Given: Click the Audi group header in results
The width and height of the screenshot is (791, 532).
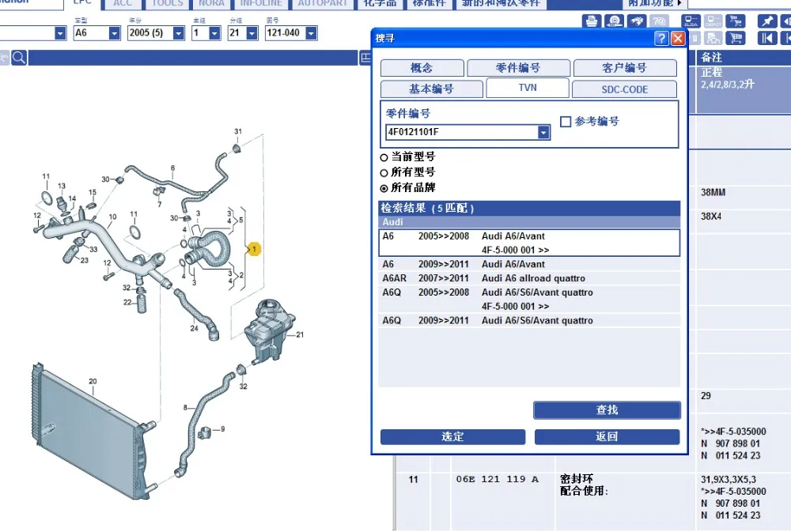Looking at the screenshot, I should coord(529,222).
